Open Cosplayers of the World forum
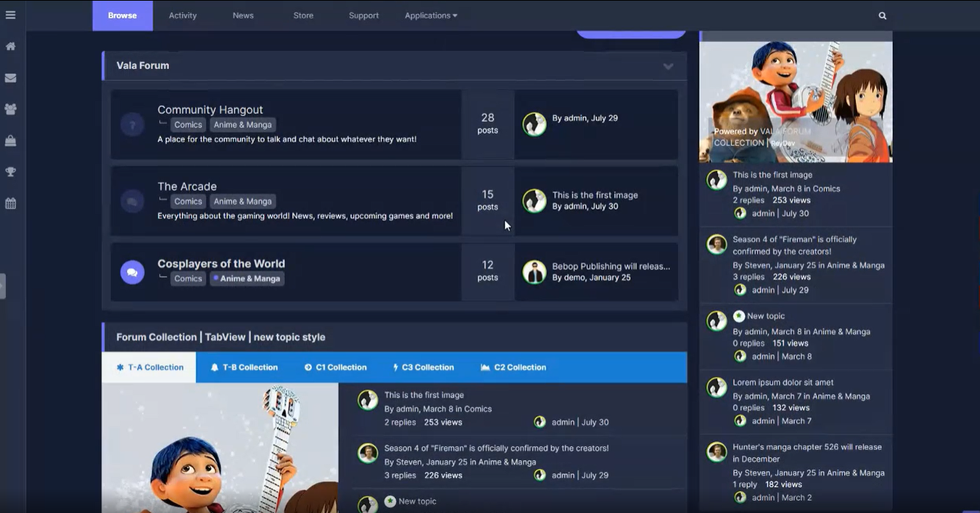 (221, 263)
